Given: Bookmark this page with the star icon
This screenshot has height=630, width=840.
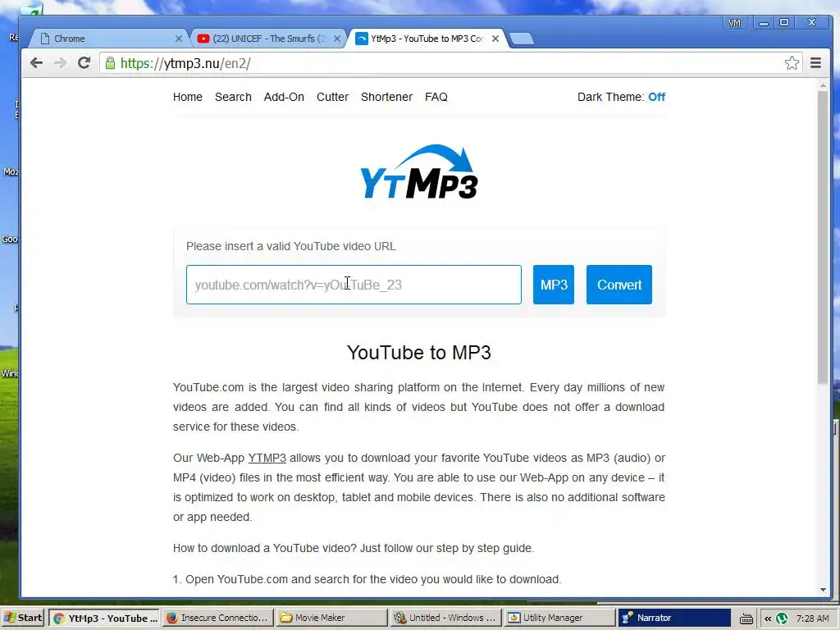Looking at the screenshot, I should [x=792, y=63].
